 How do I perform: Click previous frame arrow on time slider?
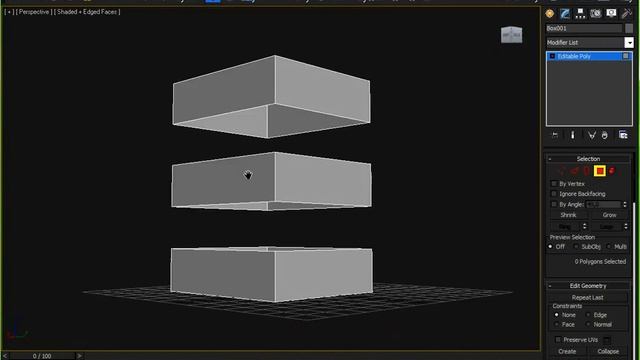tap(5, 356)
